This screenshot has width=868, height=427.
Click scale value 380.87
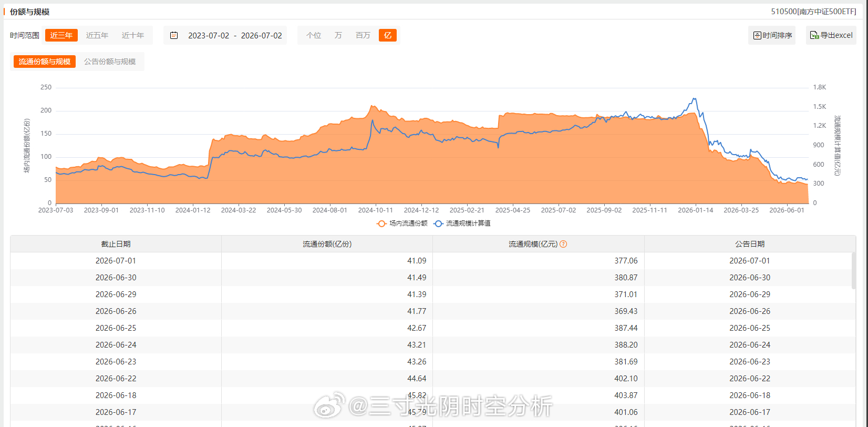tap(626, 278)
